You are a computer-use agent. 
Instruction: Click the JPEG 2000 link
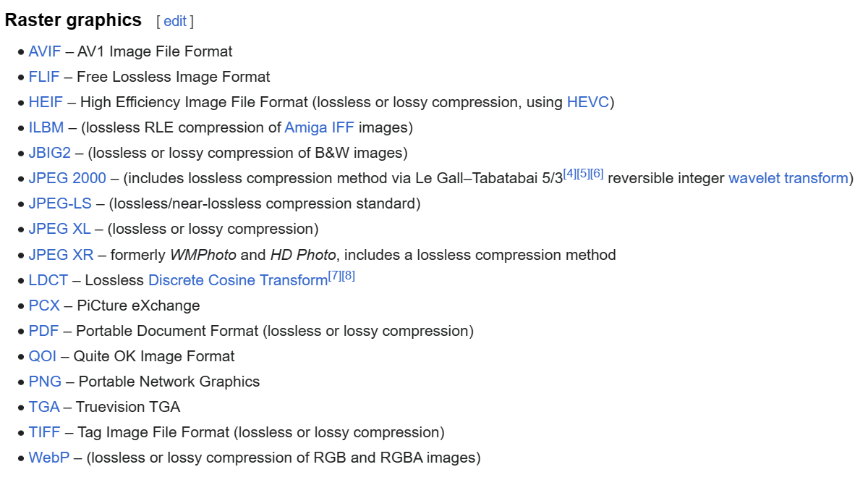pos(67,178)
